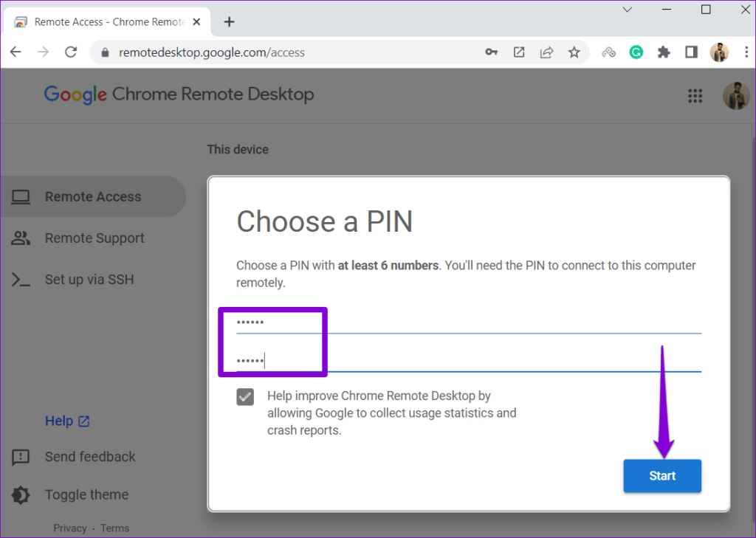
Task: Open the Help link
Action: point(60,421)
